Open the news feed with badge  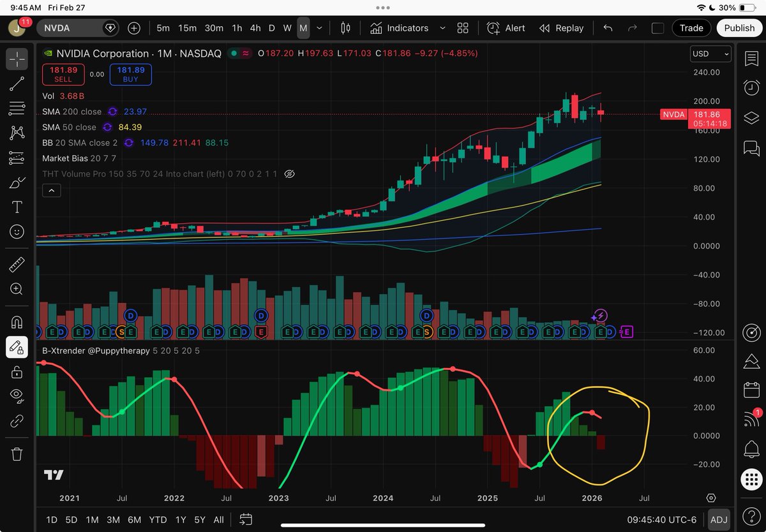coord(751,419)
